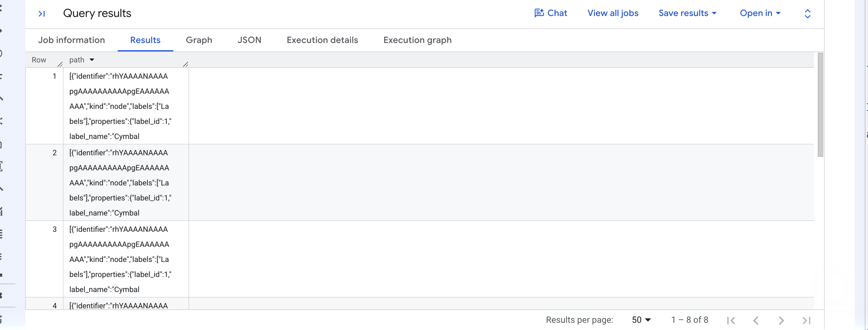Jump to last page of results
Viewport: 868px width, 330px height.
[806, 320]
